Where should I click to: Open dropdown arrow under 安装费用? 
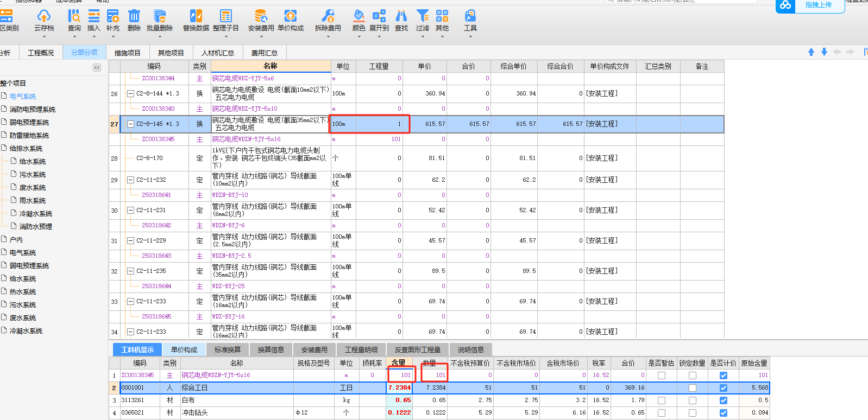coord(261,37)
